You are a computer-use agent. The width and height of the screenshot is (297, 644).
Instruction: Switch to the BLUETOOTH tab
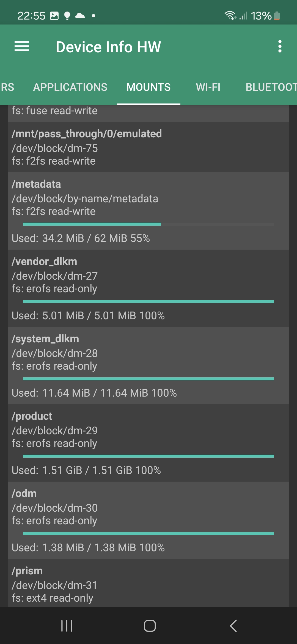271,87
